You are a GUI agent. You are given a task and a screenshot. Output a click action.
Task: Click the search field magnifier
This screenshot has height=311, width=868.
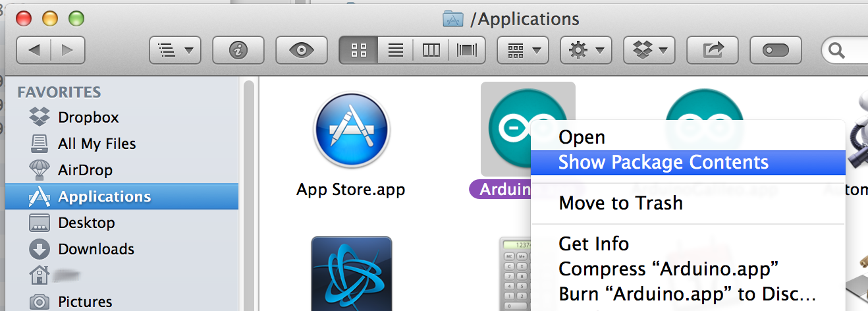836,49
